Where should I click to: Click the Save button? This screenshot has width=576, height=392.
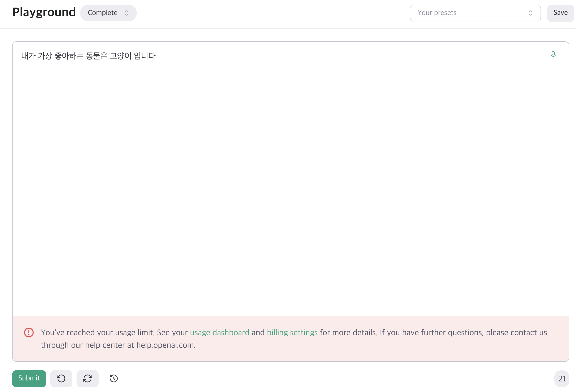(x=560, y=13)
